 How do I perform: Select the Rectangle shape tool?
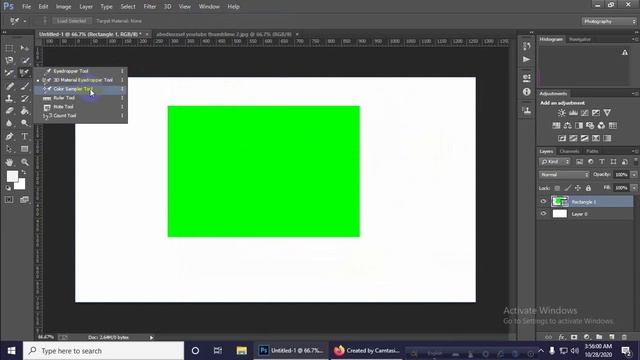pos(25,149)
